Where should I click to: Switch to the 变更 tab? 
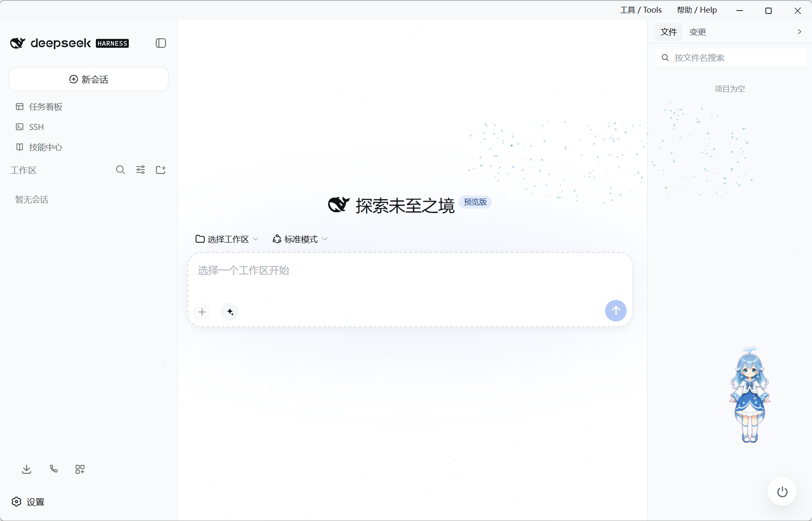click(x=698, y=32)
